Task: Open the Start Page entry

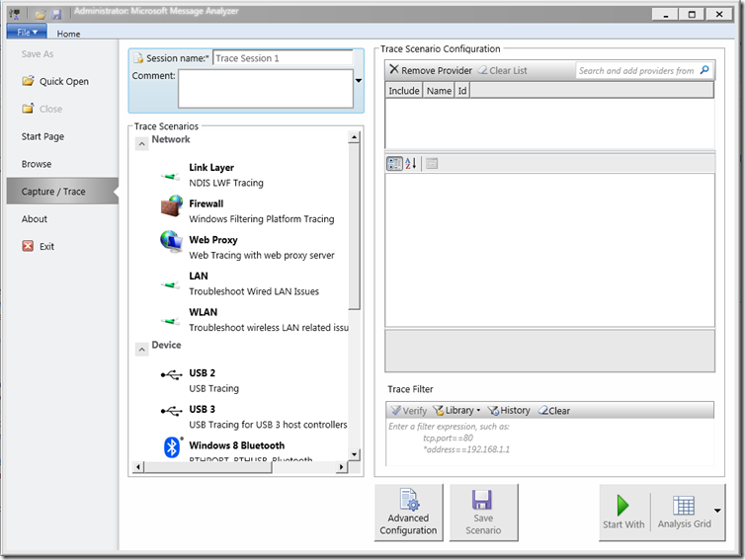Action: click(x=42, y=136)
